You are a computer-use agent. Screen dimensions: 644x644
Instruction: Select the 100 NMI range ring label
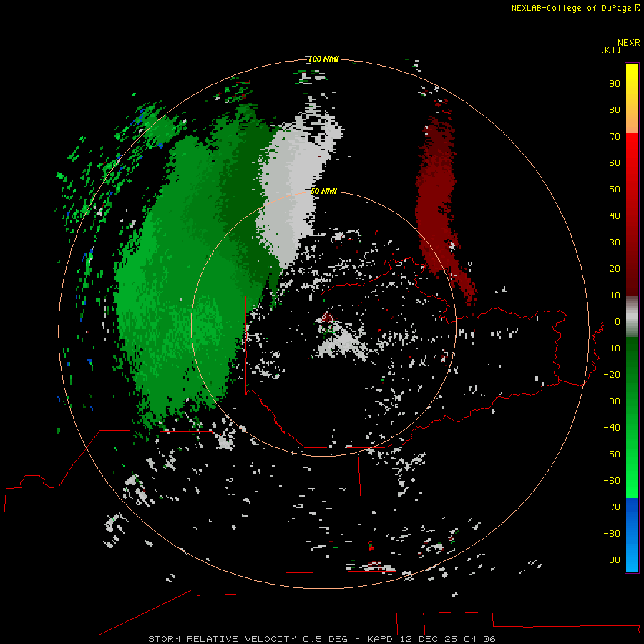coord(323,59)
